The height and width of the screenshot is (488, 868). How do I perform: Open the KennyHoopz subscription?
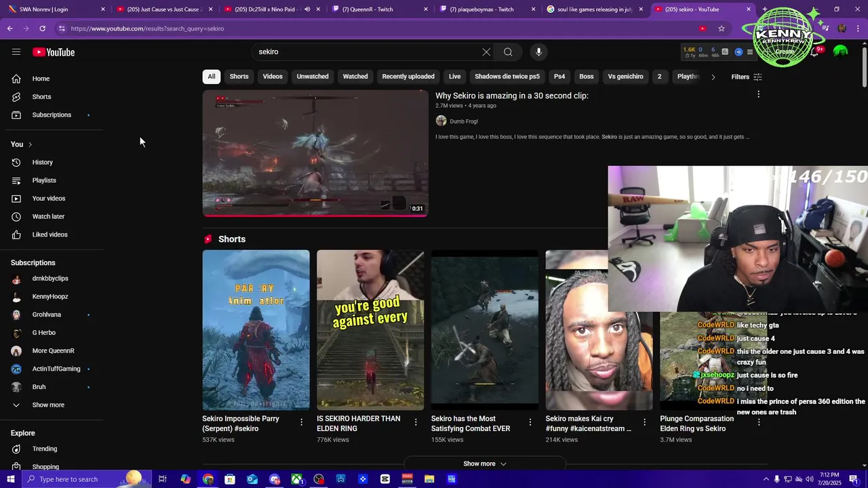pyautogui.click(x=52, y=297)
